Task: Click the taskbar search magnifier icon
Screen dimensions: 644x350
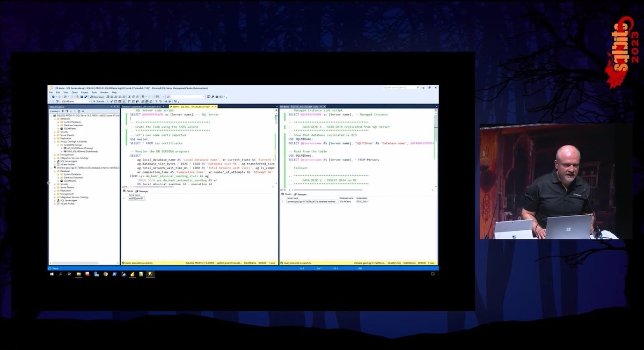Action: point(61,274)
